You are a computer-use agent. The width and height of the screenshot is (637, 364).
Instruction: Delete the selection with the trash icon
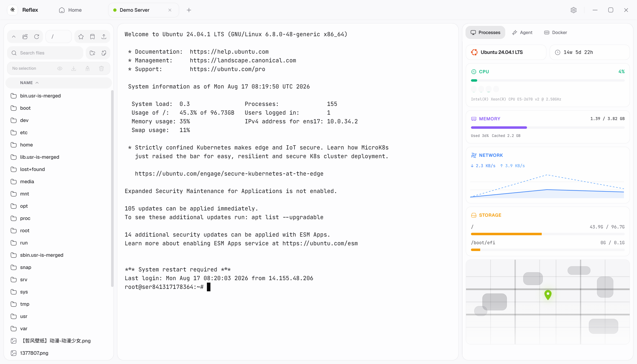click(101, 68)
